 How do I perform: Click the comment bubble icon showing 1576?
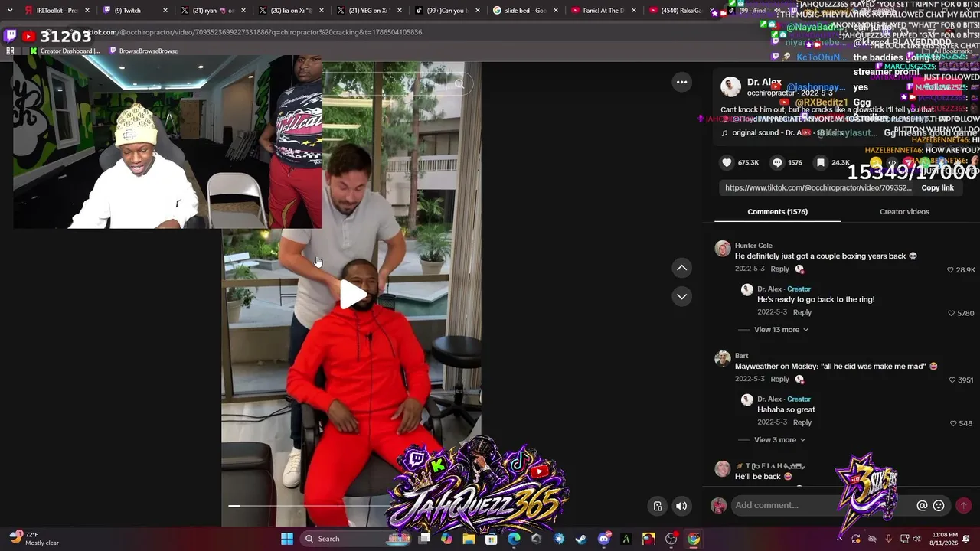click(x=777, y=162)
